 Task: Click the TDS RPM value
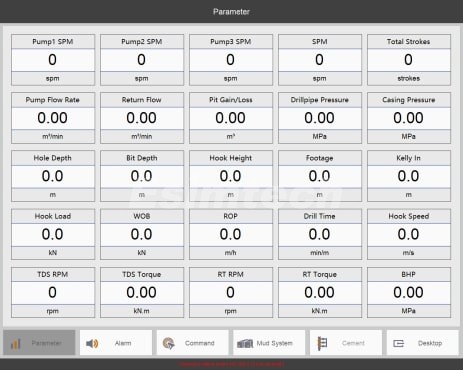53,293
